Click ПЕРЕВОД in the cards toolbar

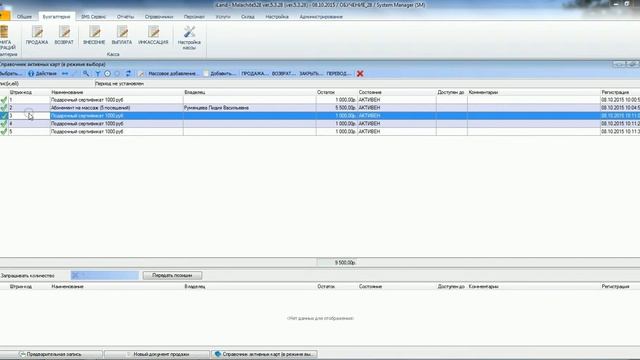(338, 74)
